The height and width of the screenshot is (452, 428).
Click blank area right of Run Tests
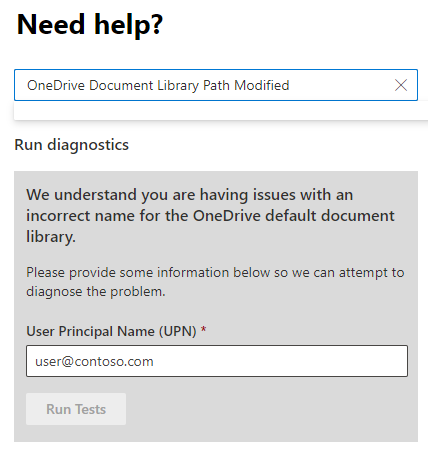click(267, 409)
